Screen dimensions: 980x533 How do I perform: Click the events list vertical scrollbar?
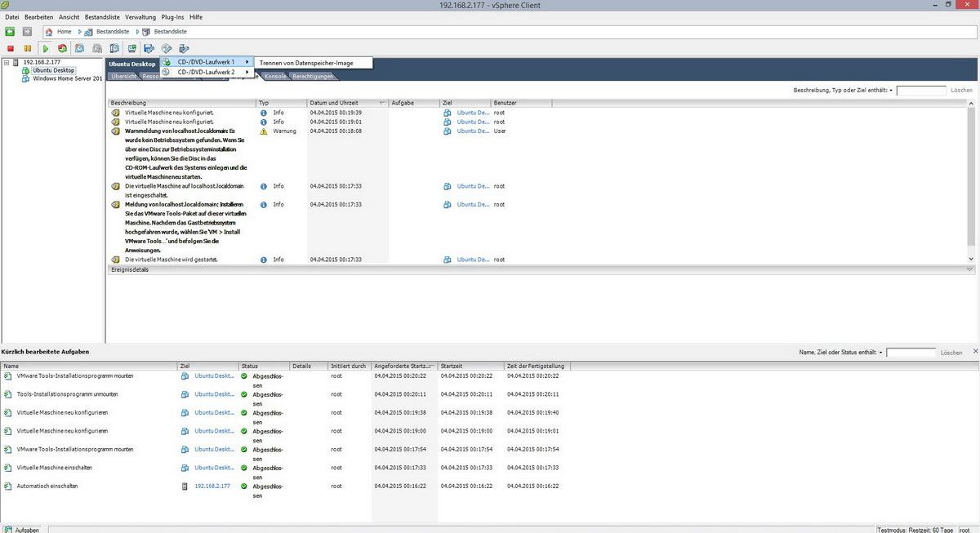tap(971, 181)
